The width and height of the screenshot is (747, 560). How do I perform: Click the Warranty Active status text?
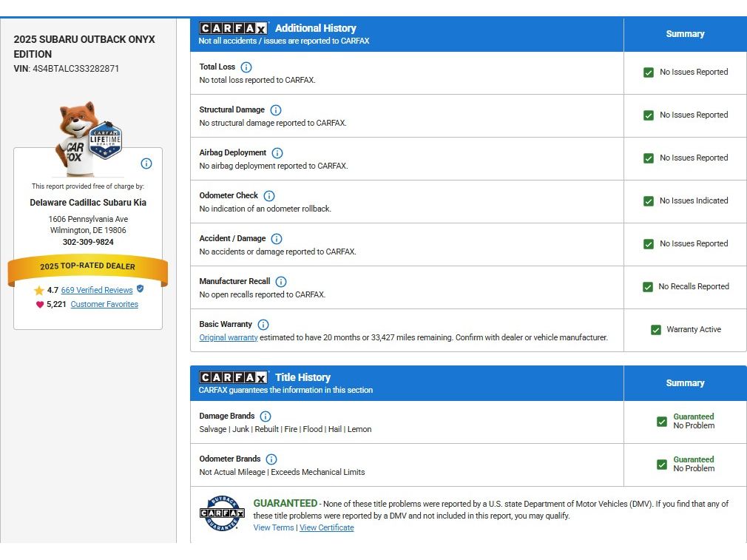tap(694, 329)
